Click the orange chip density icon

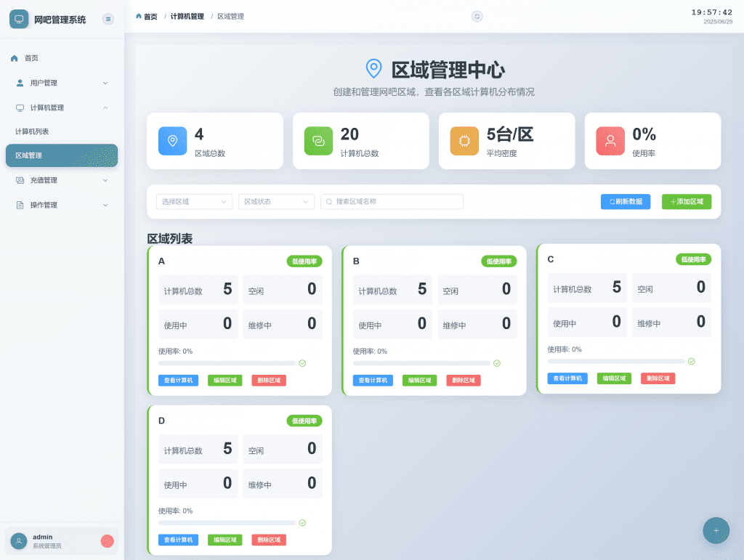[464, 141]
